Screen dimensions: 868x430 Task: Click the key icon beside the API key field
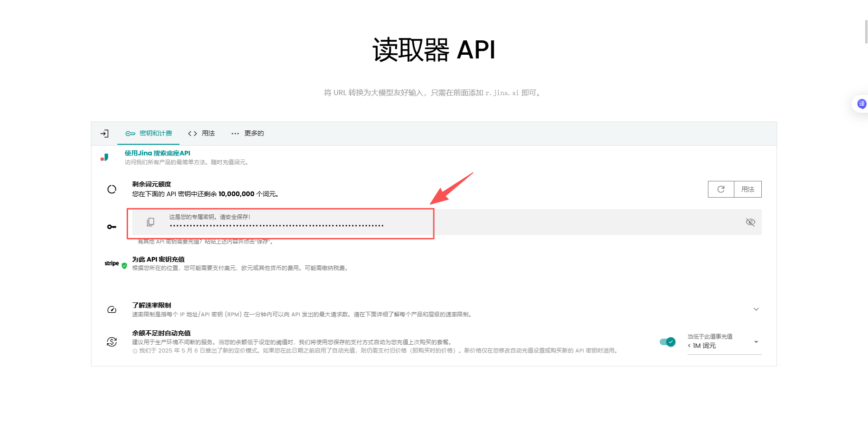pos(112,227)
